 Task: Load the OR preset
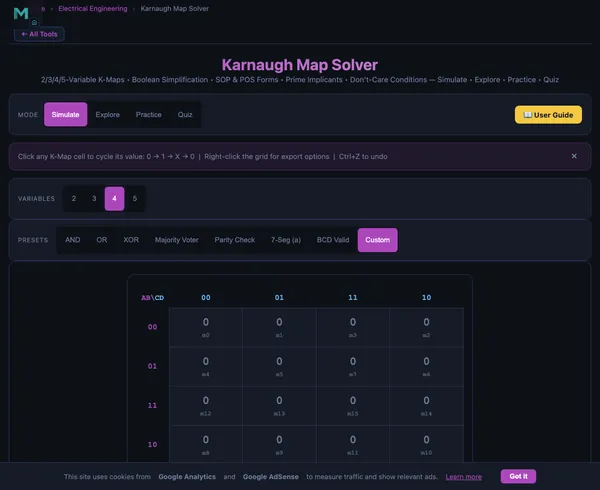click(x=102, y=240)
